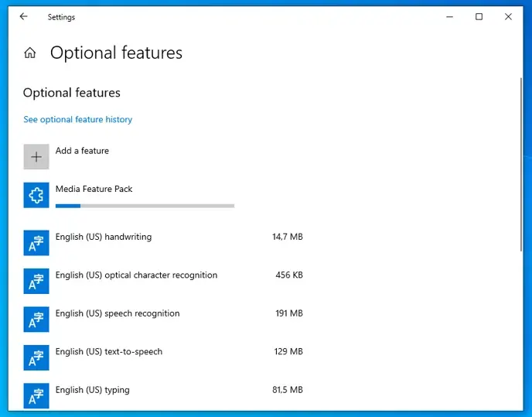Viewport: 532px width, 417px height.
Task: Click the 81,5 MB size value
Action: (288, 390)
